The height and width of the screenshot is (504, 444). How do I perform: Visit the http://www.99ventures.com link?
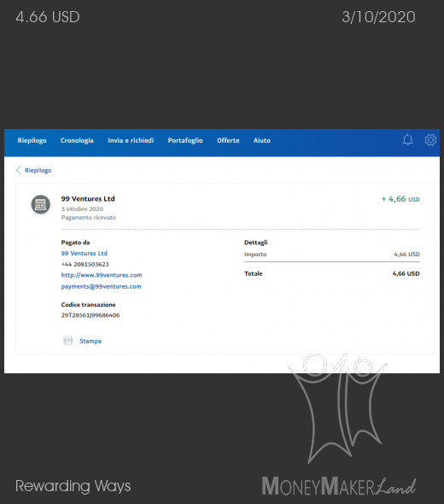(102, 275)
